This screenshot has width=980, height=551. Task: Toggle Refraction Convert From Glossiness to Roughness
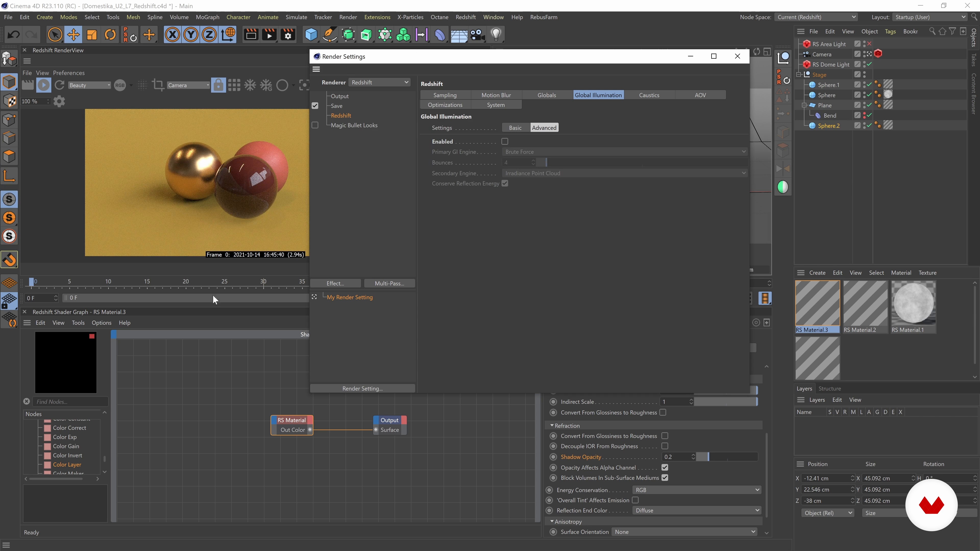tap(665, 436)
